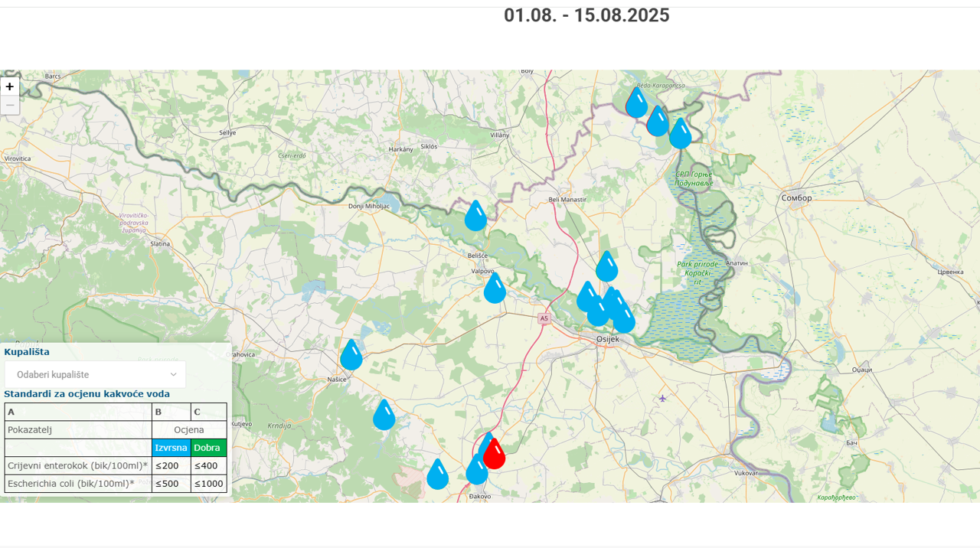Click the A5 motorway shield on the map
The image size is (980, 551).
(x=544, y=318)
